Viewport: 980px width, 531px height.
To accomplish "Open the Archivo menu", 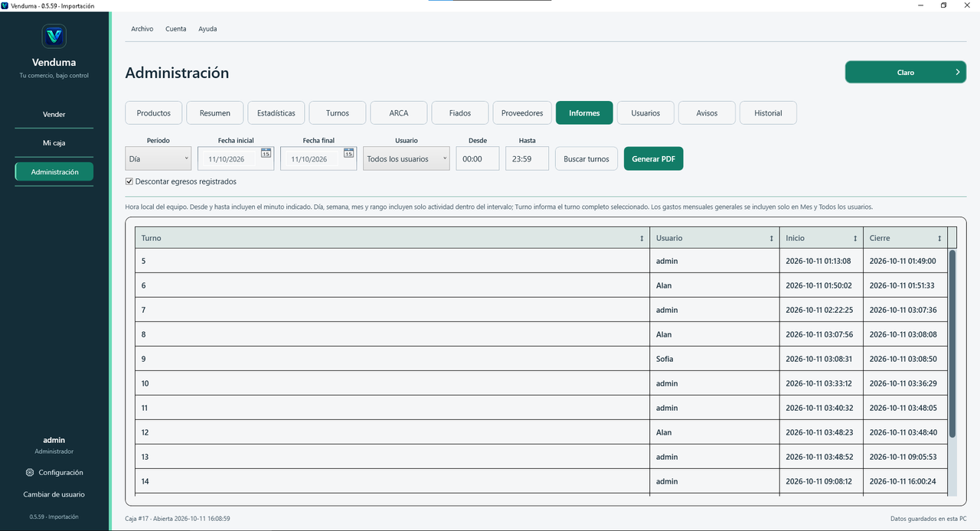I will (x=142, y=29).
